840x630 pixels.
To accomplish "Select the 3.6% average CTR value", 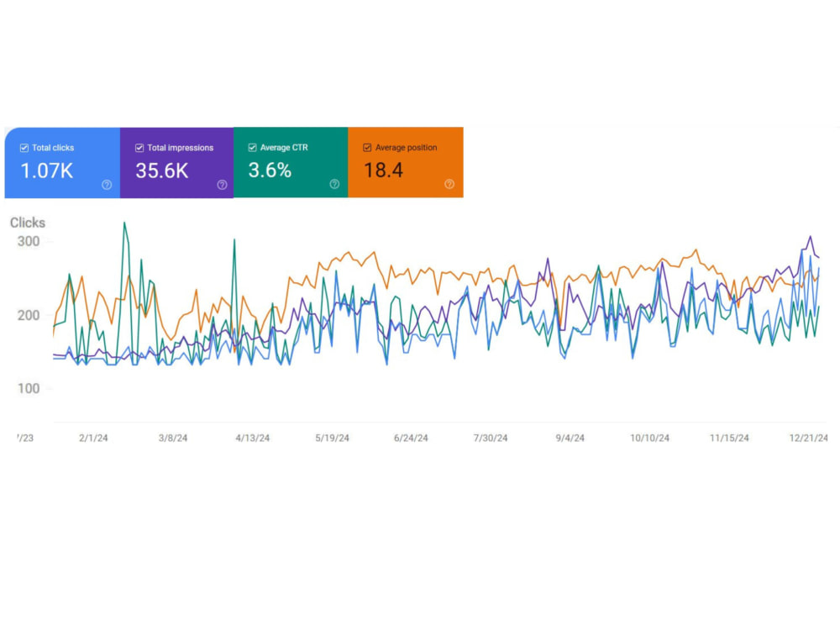I will [270, 171].
